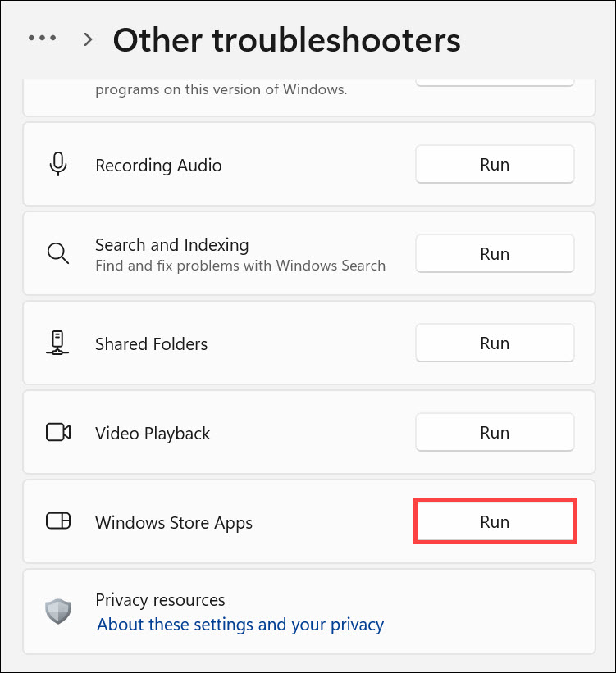The width and height of the screenshot is (616, 673).
Task: Select the Recording Audio label
Action: tap(158, 166)
